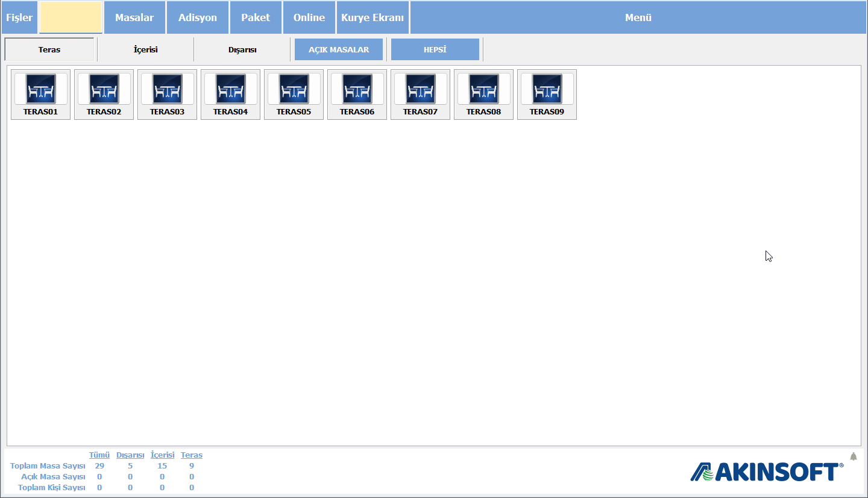Choose the TERAS08 table
Viewport: 868px width, 498px height.
coord(483,95)
